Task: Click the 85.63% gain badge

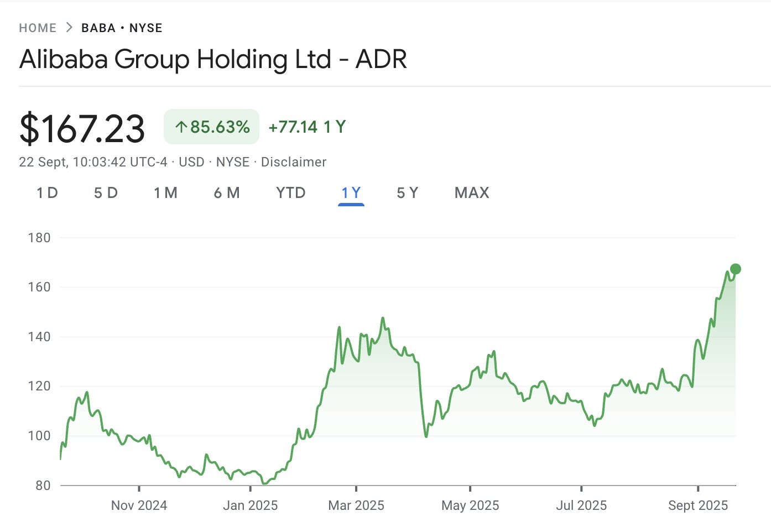Action: (x=212, y=127)
